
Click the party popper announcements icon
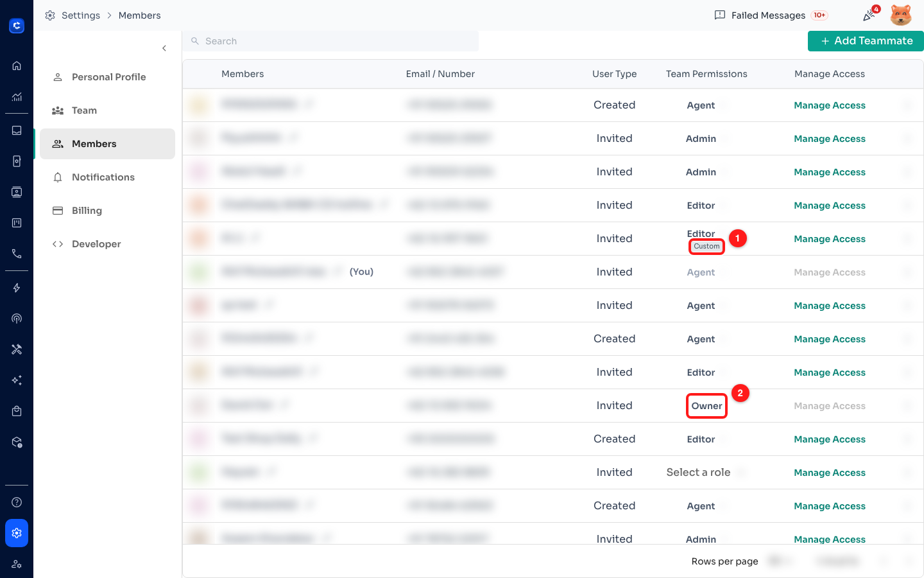(869, 15)
